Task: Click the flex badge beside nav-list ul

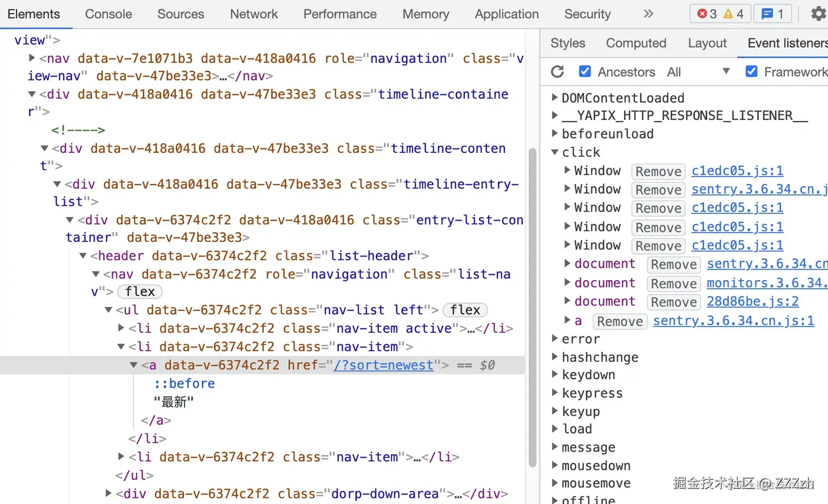Action: click(x=465, y=310)
